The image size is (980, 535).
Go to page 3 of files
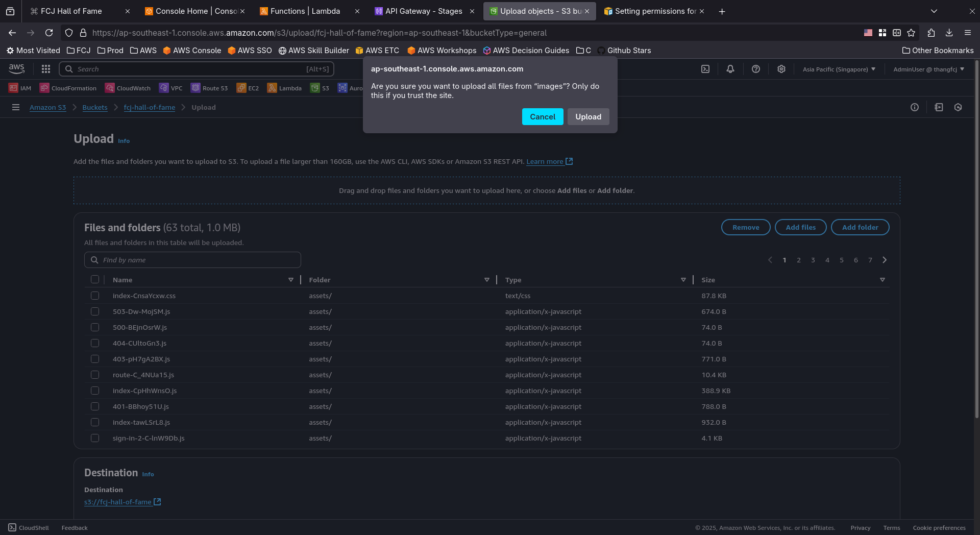click(x=813, y=260)
